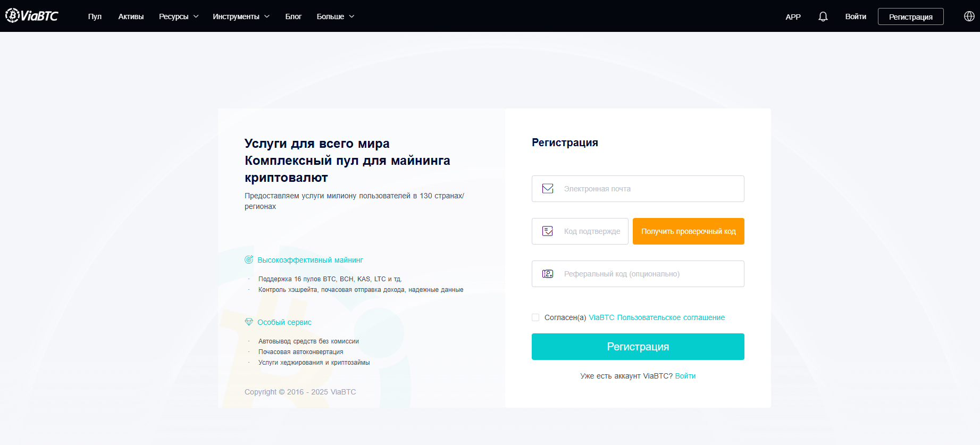Select the Высокоэффективный майнинг heading
980x445 pixels.
(x=310, y=260)
